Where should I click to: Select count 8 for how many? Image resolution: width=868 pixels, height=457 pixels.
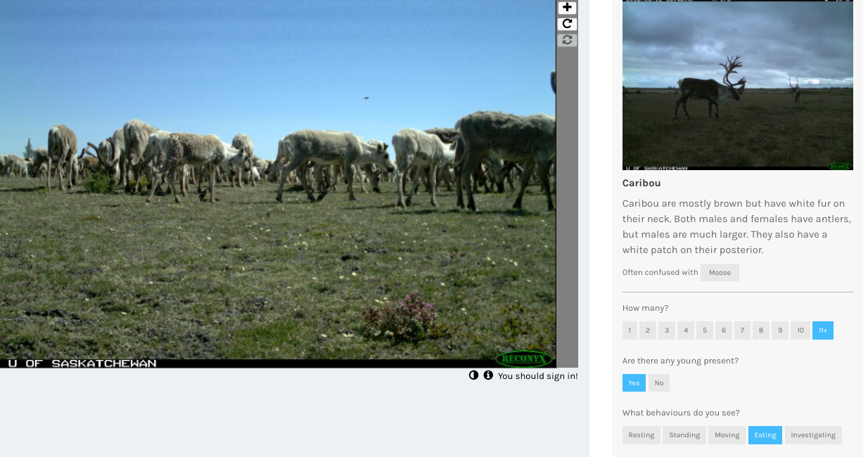pos(761,330)
